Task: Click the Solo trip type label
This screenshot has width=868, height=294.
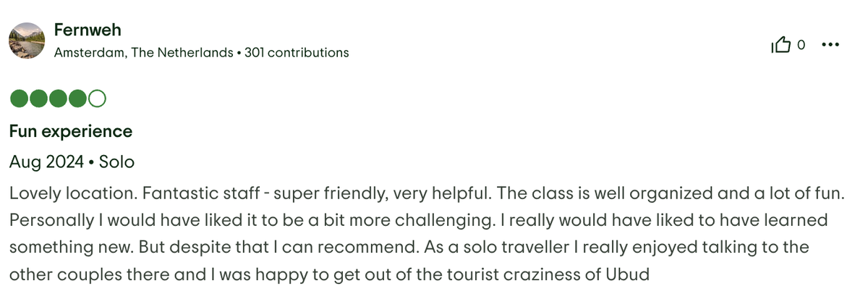Action: pyautogui.click(x=116, y=161)
